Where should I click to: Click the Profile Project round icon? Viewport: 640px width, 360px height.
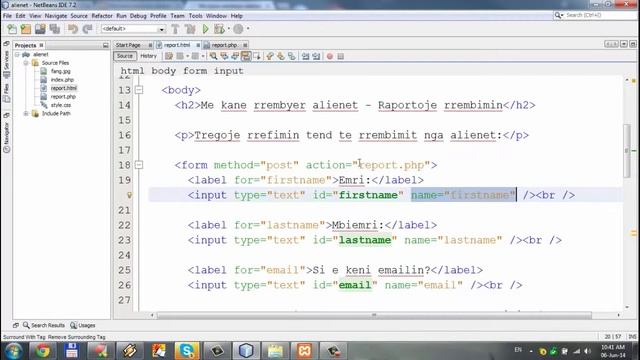[x=238, y=29]
